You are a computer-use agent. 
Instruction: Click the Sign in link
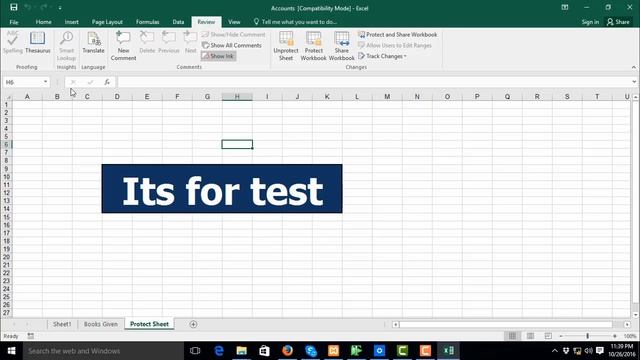point(590,22)
